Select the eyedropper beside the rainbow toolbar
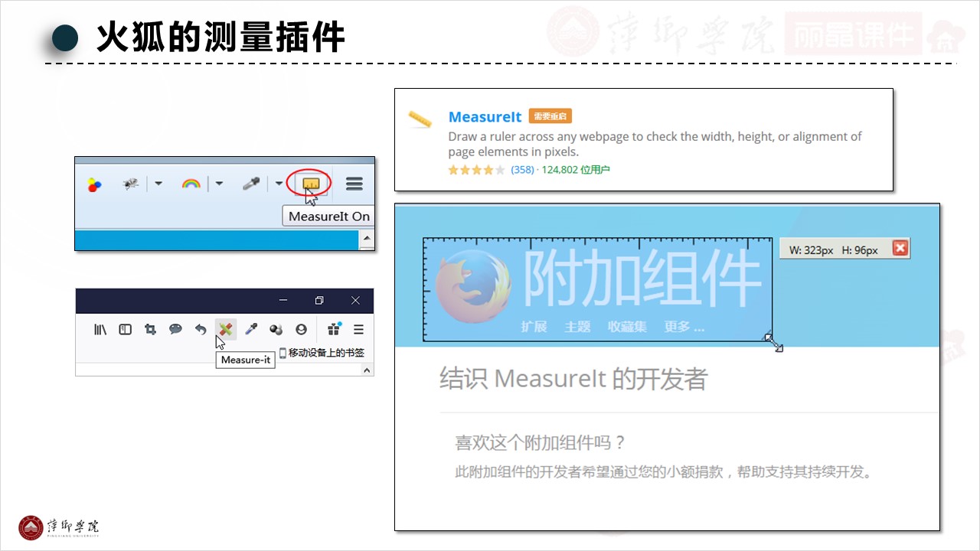 250,184
